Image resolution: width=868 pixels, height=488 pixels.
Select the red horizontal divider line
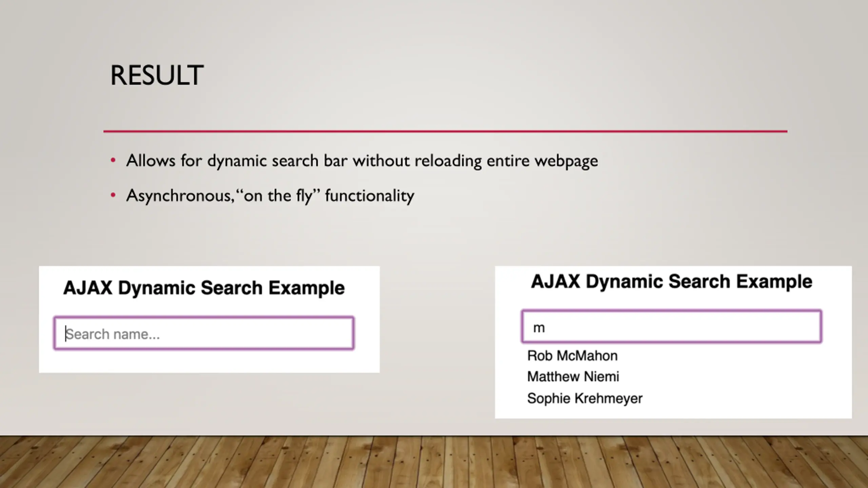445,131
